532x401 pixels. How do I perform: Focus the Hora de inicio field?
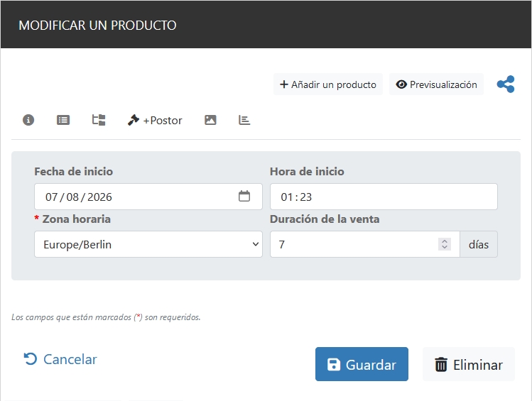[384, 197]
